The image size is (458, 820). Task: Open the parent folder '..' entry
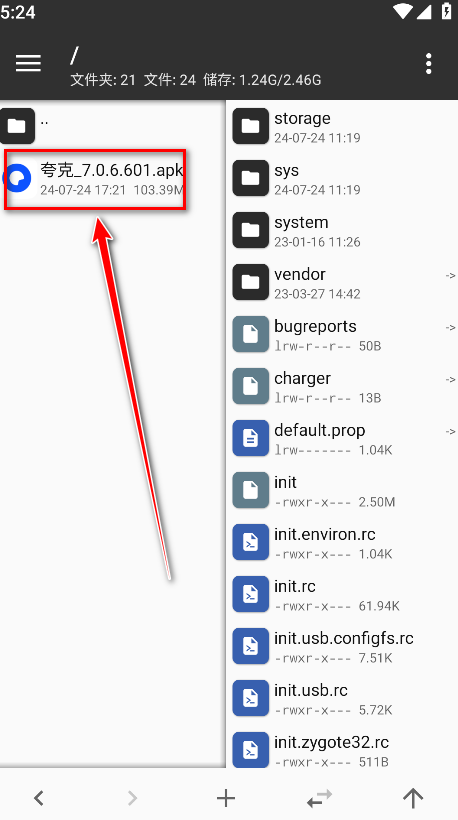pyautogui.click(x=113, y=126)
